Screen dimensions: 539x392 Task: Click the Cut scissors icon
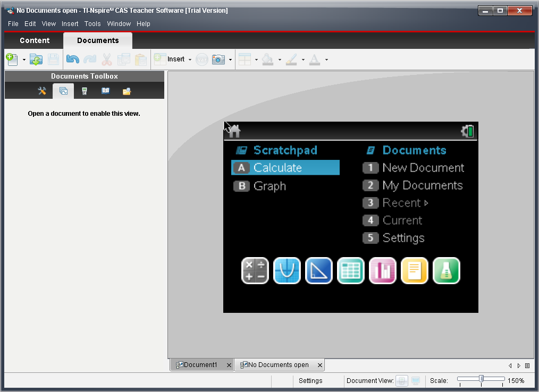coord(107,59)
